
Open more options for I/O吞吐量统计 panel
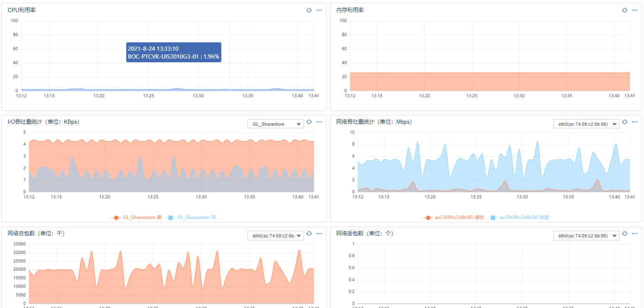tap(319, 122)
